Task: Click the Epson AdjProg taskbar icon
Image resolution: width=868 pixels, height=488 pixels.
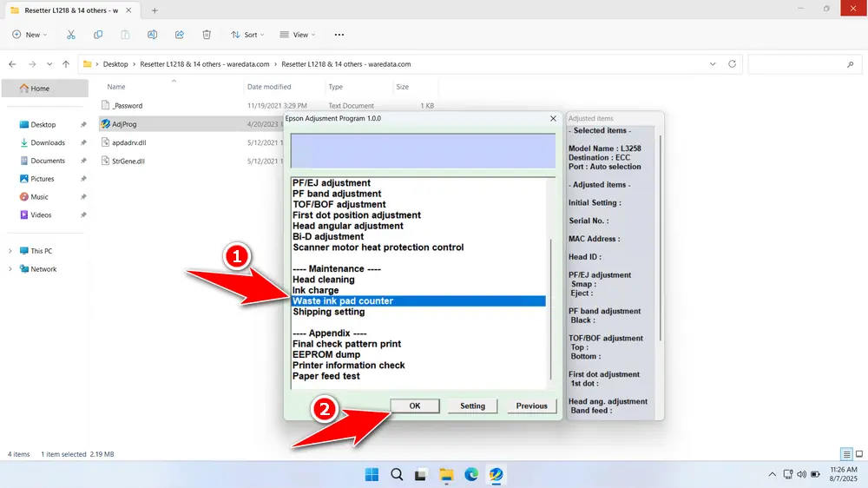Action: point(496,474)
